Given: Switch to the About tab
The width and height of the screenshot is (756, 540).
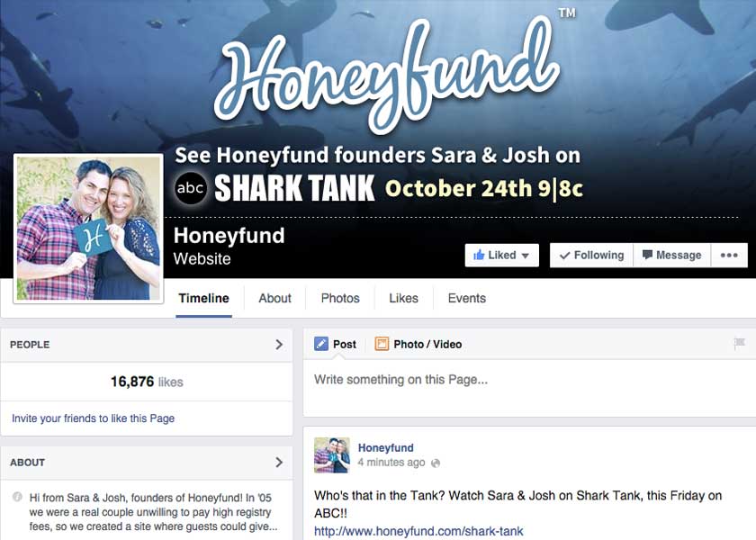Looking at the screenshot, I should [274, 298].
